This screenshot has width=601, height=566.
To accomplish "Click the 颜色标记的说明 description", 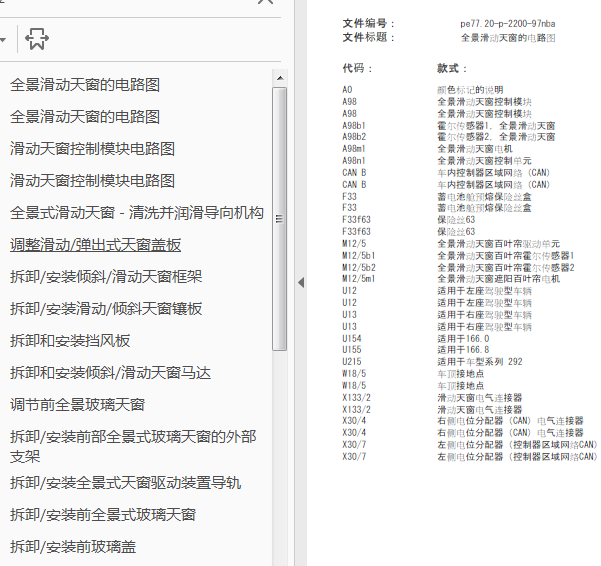I will [470, 90].
